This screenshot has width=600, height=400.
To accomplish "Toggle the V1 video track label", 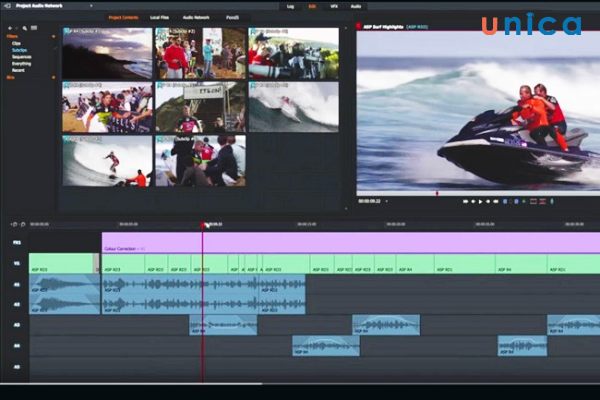I will click(x=16, y=263).
